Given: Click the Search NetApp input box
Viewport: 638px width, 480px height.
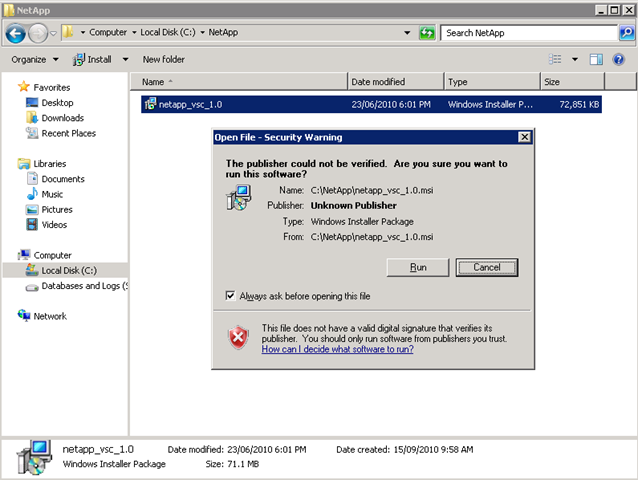Looking at the screenshot, I should [x=529, y=33].
